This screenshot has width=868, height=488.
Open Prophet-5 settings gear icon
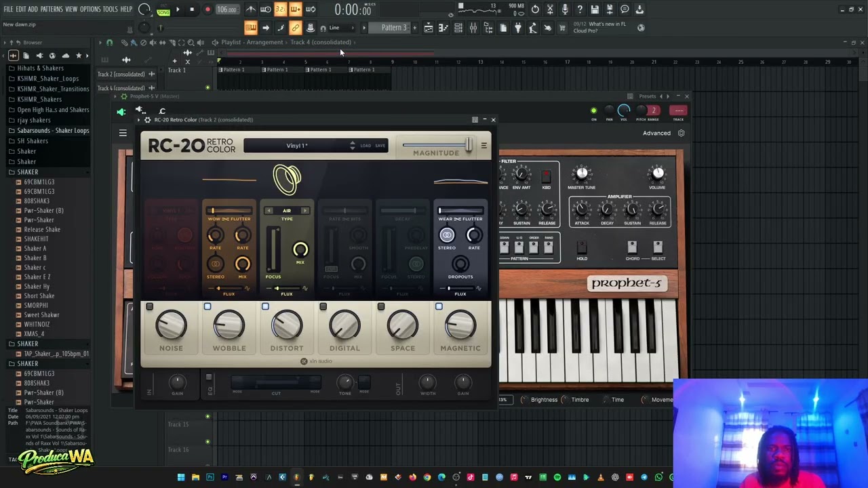(x=681, y=134)
